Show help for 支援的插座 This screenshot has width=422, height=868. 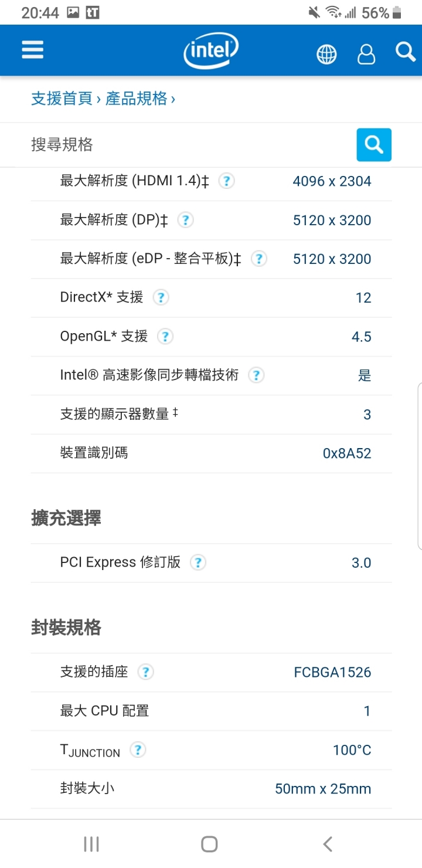point(145,672)
